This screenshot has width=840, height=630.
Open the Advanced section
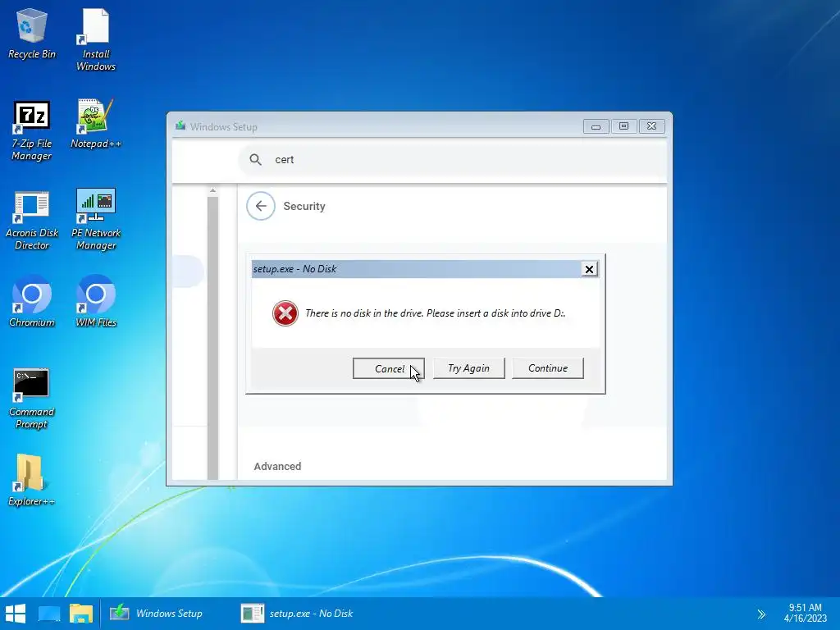(x=277, y=466)
